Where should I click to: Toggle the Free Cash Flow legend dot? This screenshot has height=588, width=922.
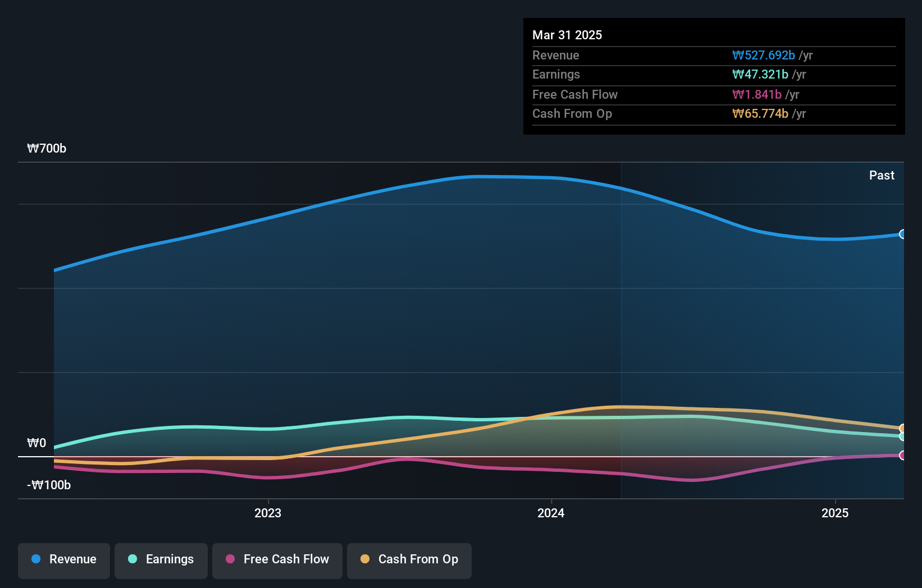[230, 559]
